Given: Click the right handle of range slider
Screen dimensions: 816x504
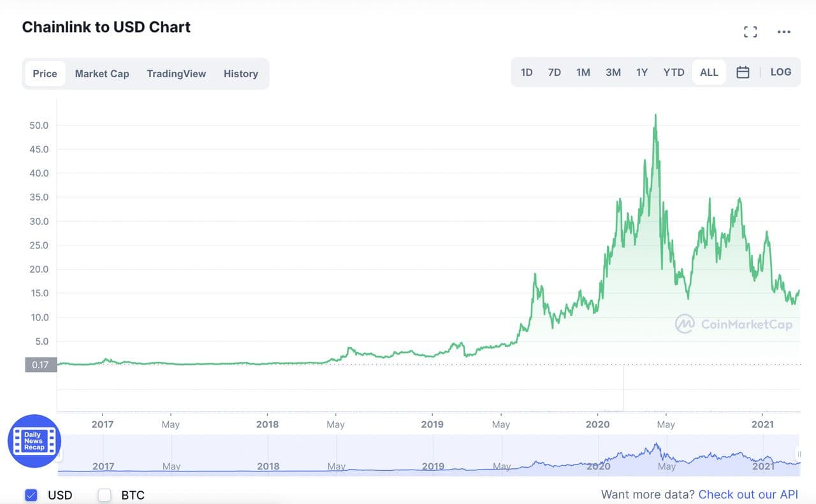Looking at the screenshot, I should [798, 454].
